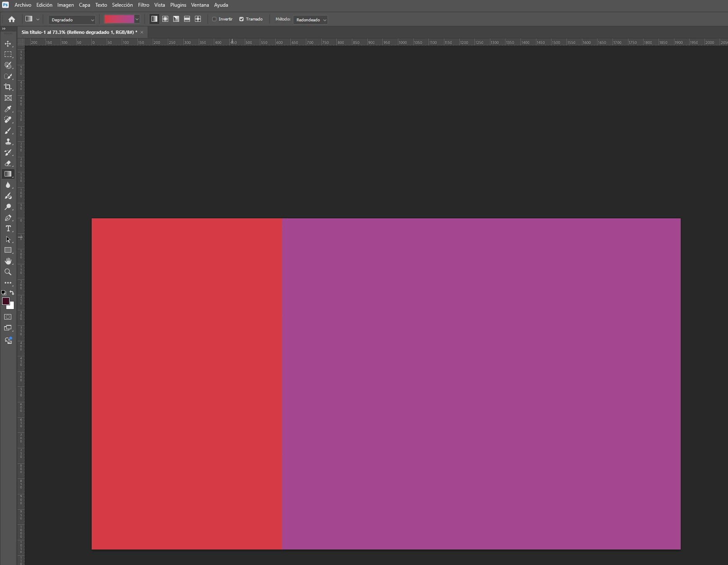The image size is (728, 565).
Task: Close the Sin título-1 document tab
Action: pos(142,32)
